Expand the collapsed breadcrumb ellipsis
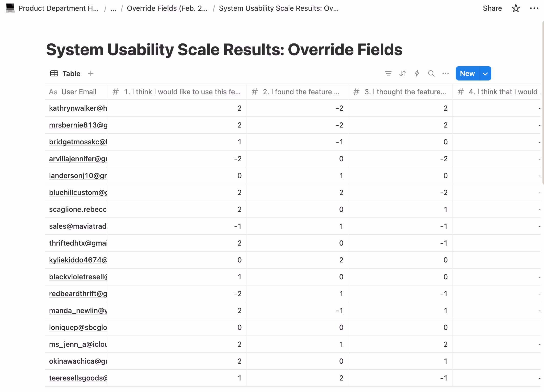Screen dimensions: 544x392 pyautogui.click(x=114, y=8)
